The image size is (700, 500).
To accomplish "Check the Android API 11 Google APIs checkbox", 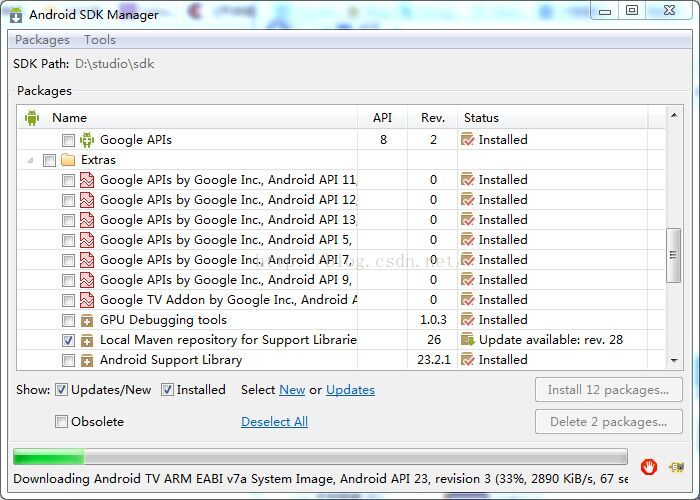I will tap(68, 180).
